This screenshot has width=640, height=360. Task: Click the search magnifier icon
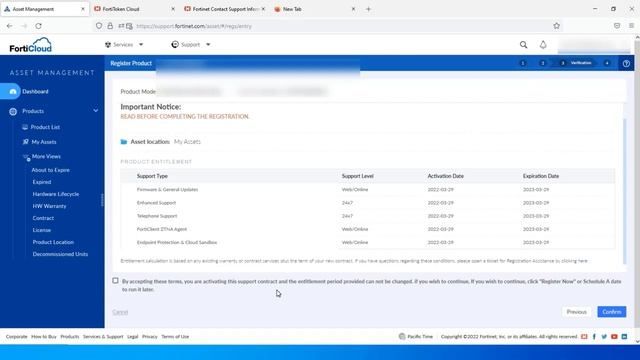(523, 44)
